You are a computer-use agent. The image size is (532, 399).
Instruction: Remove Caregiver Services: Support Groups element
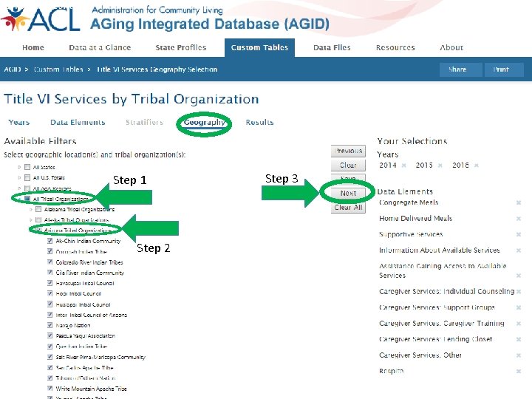(519, 307)
